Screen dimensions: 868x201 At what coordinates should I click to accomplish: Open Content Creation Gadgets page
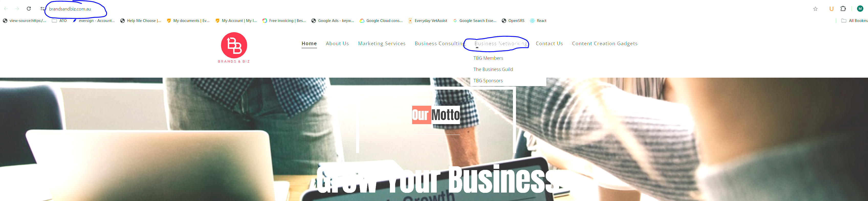pyautogui.click(x=605, y=43)
